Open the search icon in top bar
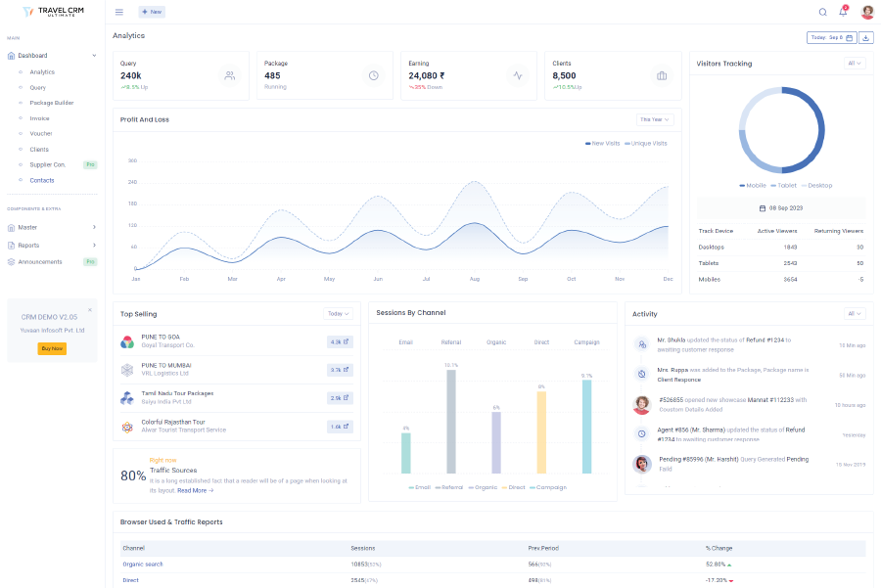 pos(822,12)
